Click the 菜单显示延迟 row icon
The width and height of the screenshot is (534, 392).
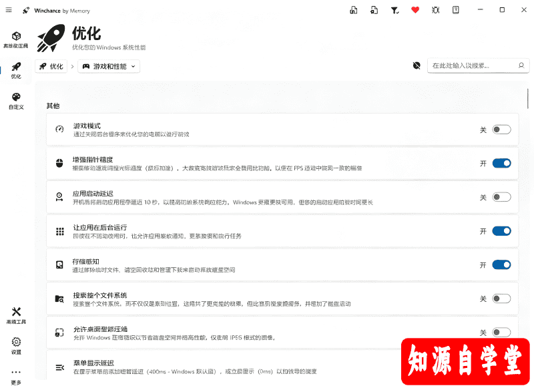pyautogui.click(x=60, y=367)
